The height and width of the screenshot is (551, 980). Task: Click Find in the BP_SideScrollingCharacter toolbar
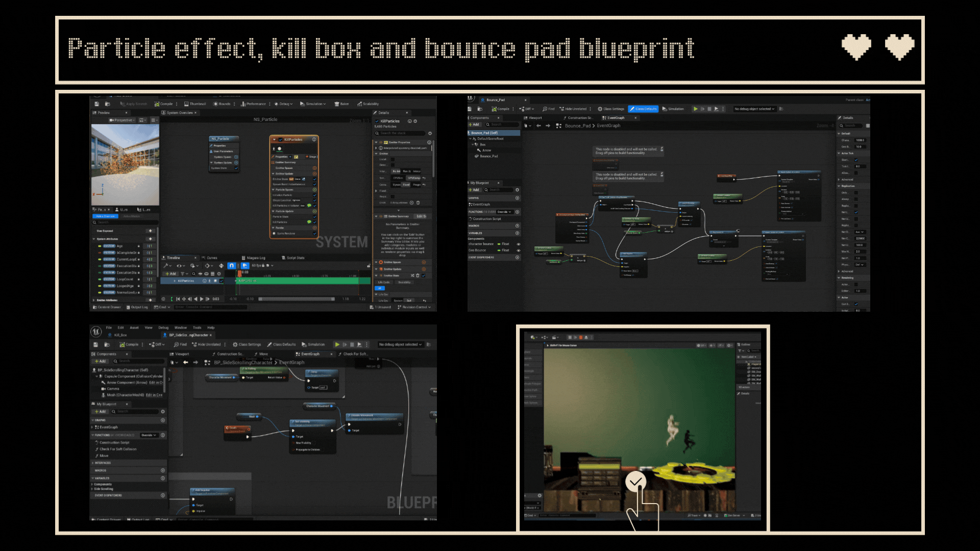(x=180, y=344)
